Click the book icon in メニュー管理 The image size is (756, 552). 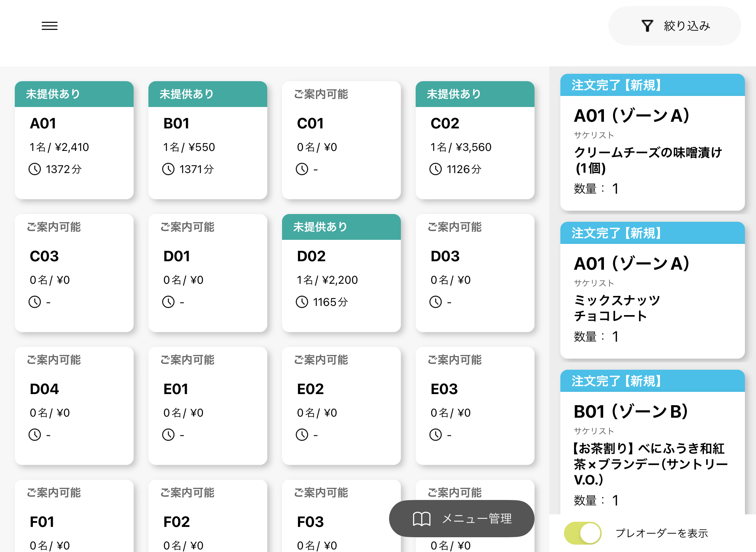[x=421, y=518]
